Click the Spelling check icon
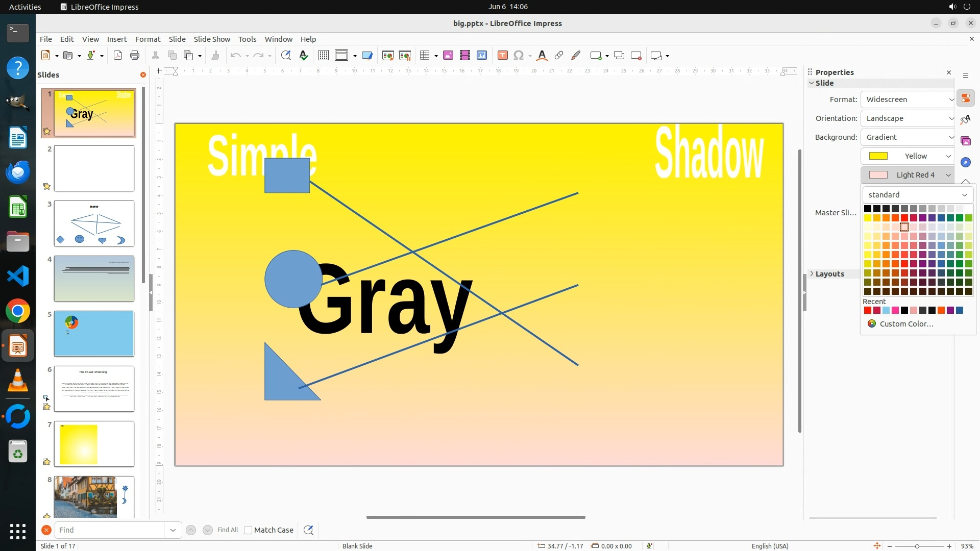This screenshot has width=980, height=551. pos(304,56)
